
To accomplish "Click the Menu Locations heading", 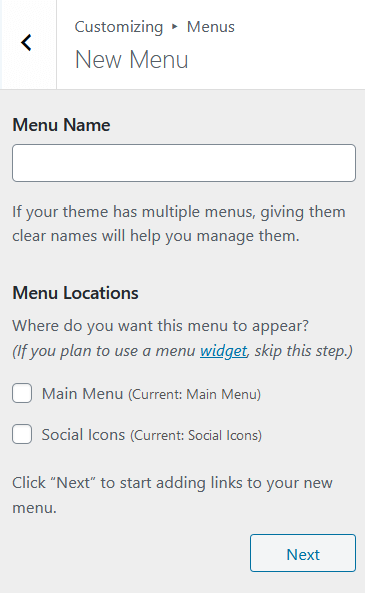I will click(75, 293).
